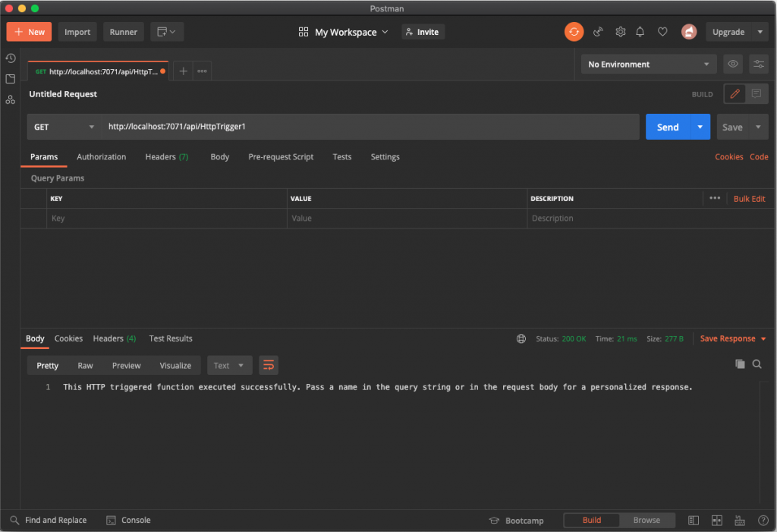777x532 pixels.
Task: Copy response body with copy icon
Action: pos(740,364)
